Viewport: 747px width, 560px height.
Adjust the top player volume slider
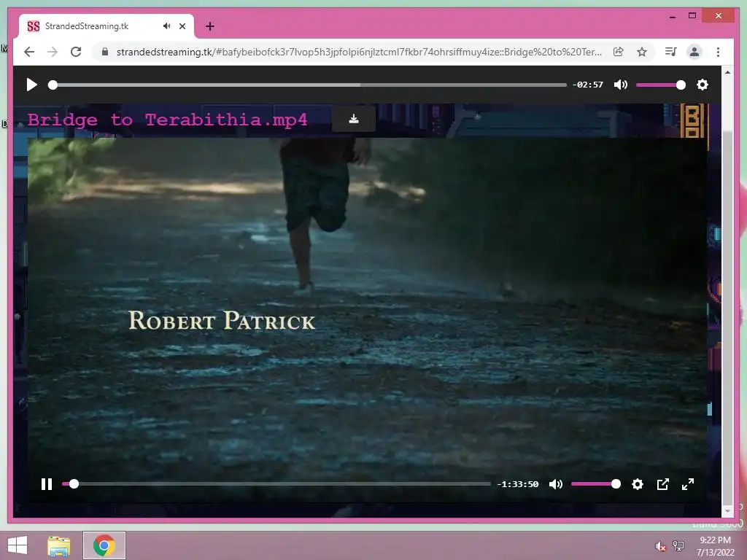tap(660, 85)
